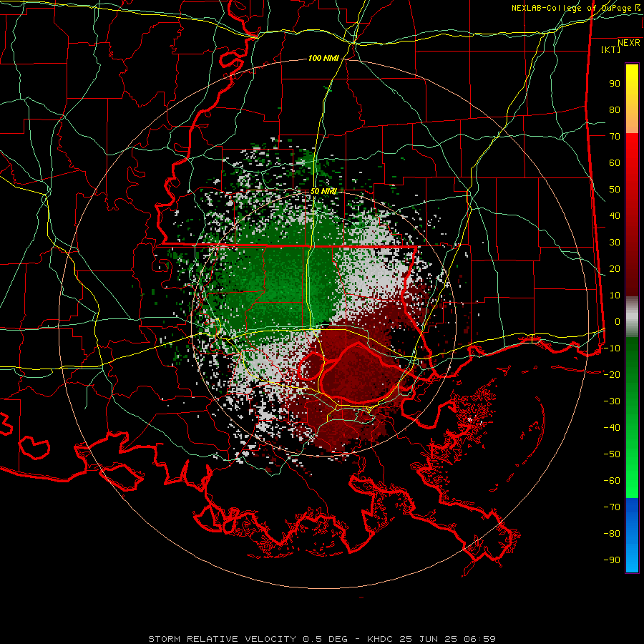Click the -40 value on the velocity scale
644x644 pixels.
click(x=612, y=428)
